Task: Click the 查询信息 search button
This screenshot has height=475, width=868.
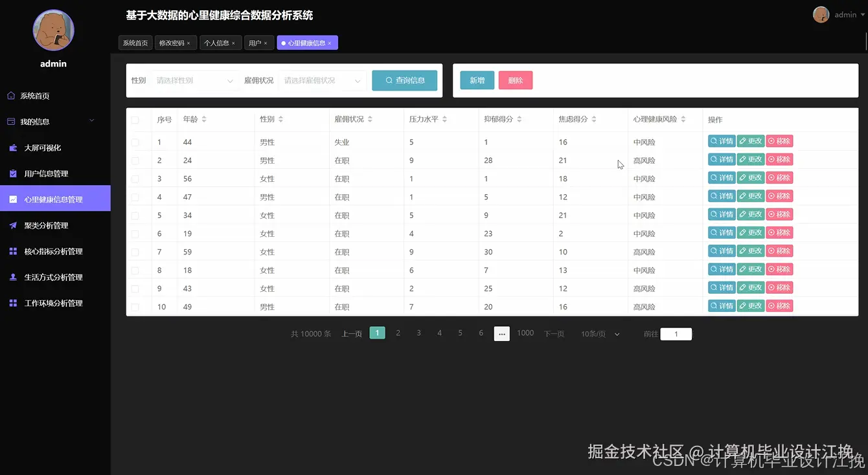Action: (x=405, y=80)
